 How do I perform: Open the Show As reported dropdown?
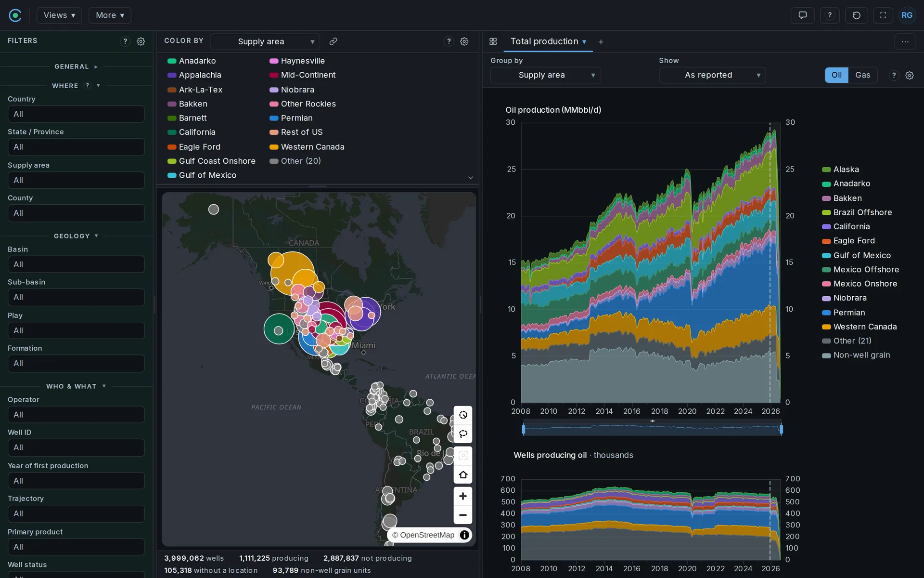(712, 75)
